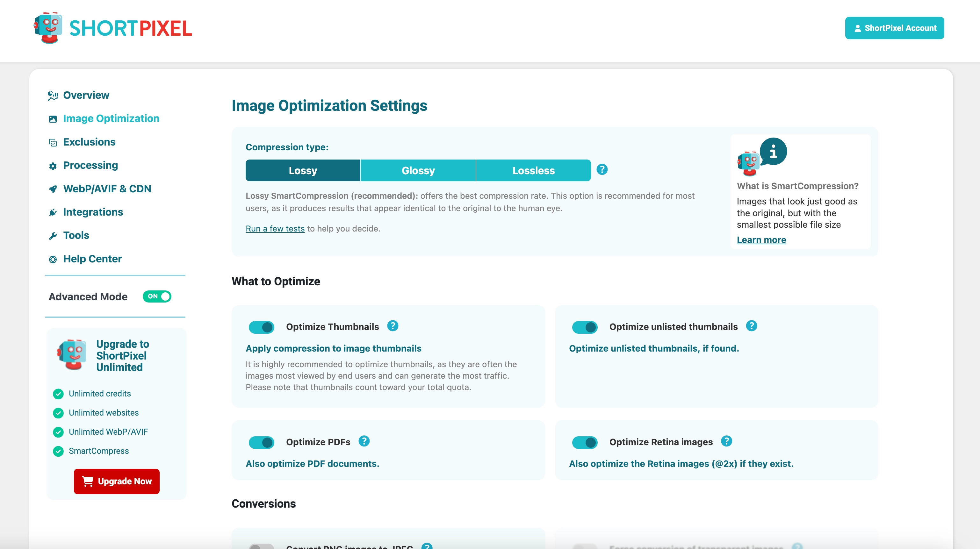Open compression type help question mark
980x549 pixels.
pos(602,169)
